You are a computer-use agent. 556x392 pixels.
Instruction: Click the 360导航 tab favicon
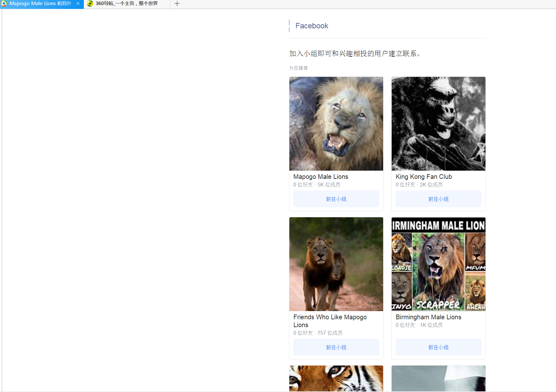pyautogui.click(x=90, y=4)
